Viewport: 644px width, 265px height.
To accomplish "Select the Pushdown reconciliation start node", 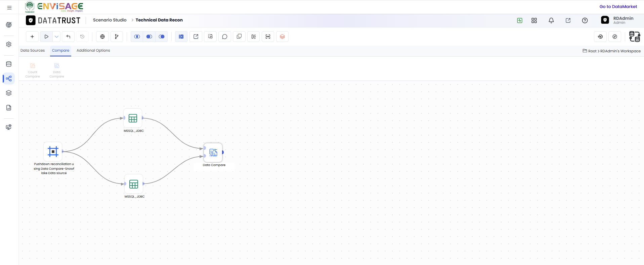I will [53, 152].
